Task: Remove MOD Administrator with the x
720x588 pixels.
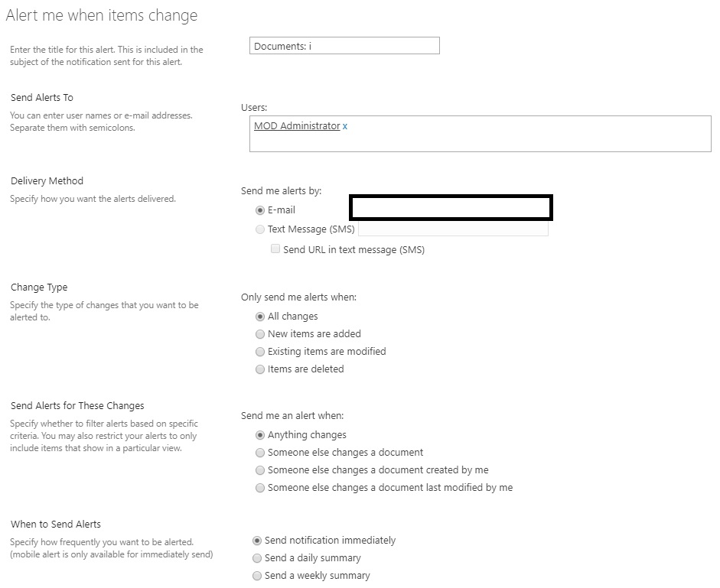Action: pyautogui.click(x=345, y=126)
